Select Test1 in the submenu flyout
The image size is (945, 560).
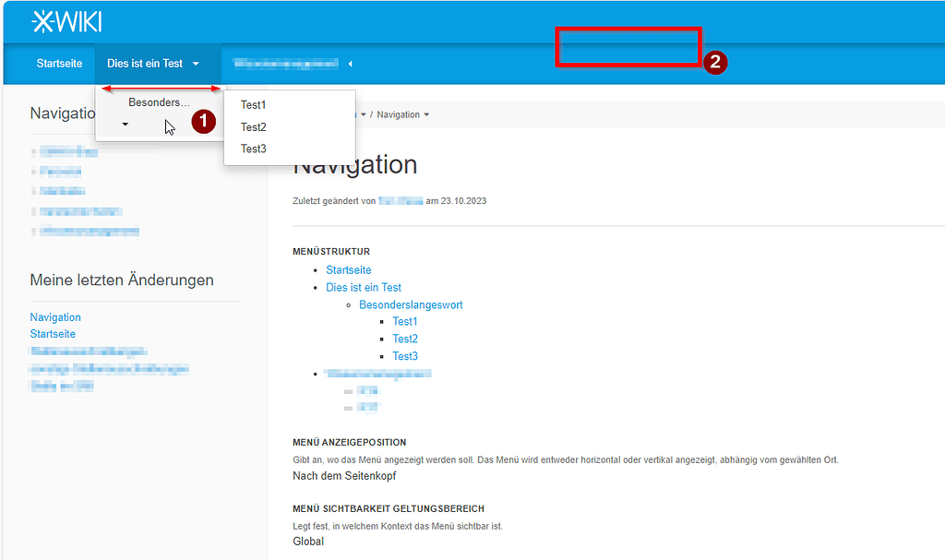click(253, 104)
